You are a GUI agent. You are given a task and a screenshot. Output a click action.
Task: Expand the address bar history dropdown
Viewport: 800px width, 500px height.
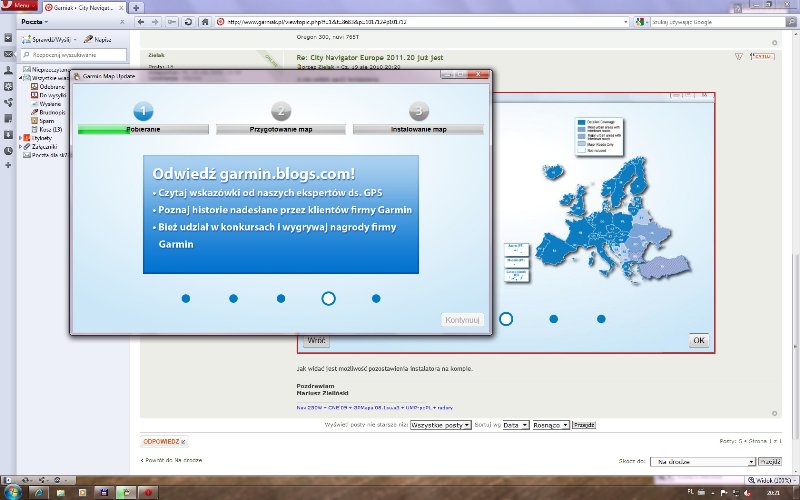pos(626,22)
